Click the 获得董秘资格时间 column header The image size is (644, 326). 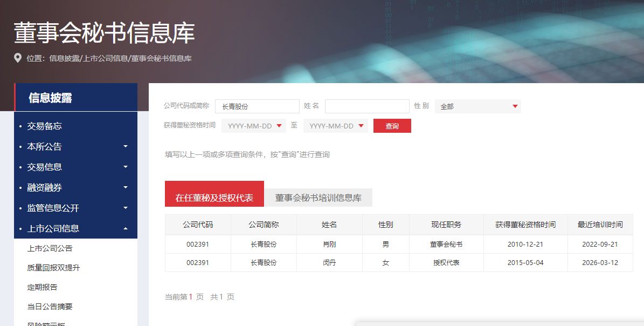[x=525, y=225]
